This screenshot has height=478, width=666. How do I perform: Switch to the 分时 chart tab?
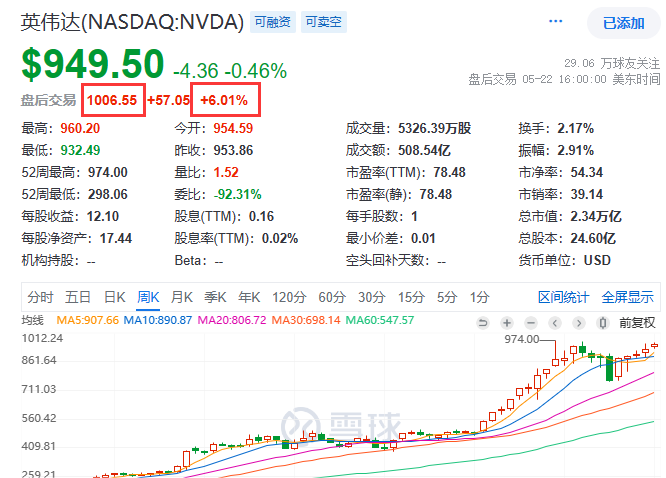(40, 297)
